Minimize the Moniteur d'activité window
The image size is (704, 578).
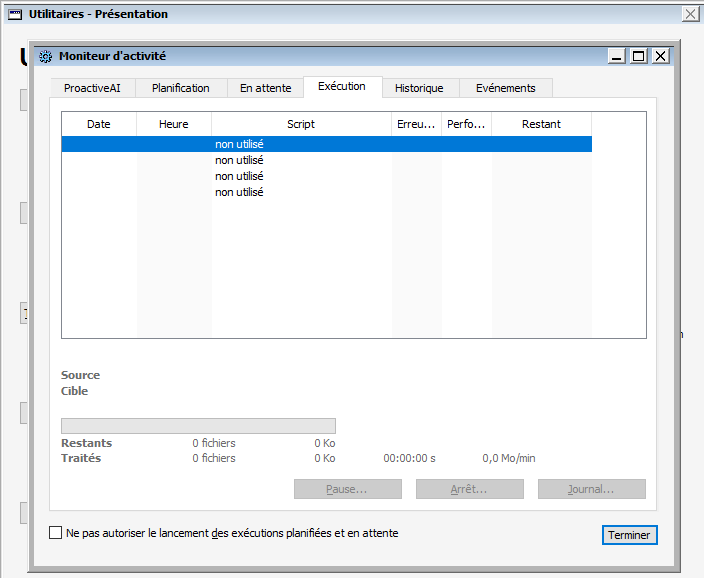(x=618, y=56)
